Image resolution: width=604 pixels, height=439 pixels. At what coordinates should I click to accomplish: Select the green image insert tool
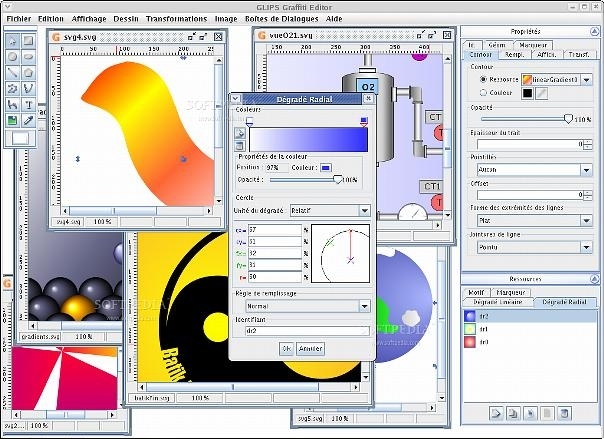pyautogui.click(x=12, y=121)
